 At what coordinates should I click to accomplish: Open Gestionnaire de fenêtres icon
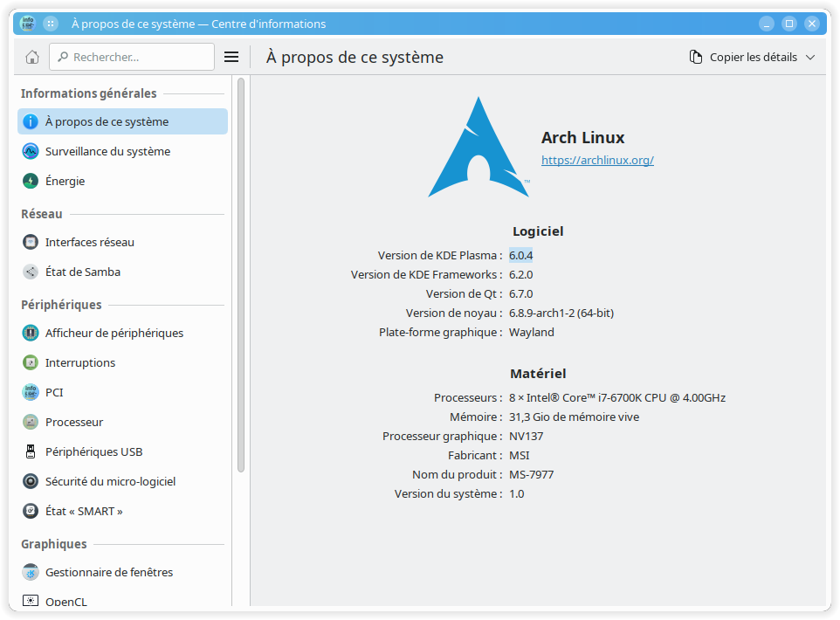click(31, 572)
